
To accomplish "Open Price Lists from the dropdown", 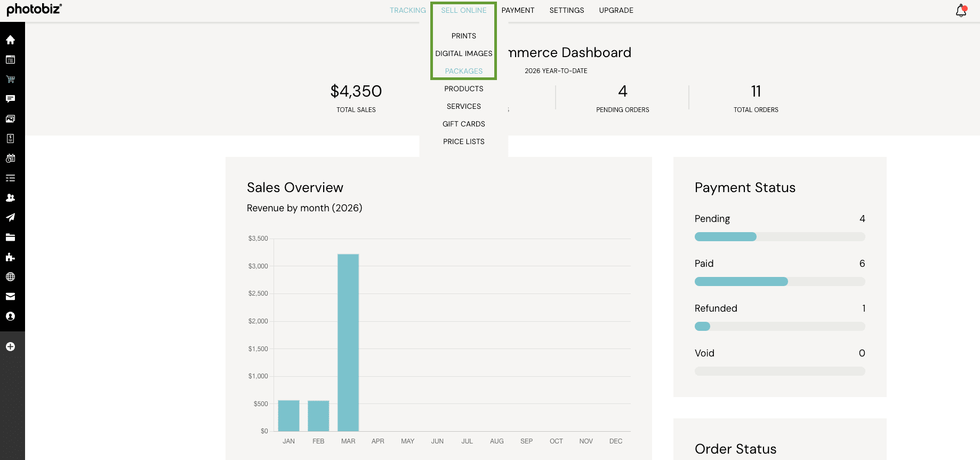I will [x=464, y=141].
